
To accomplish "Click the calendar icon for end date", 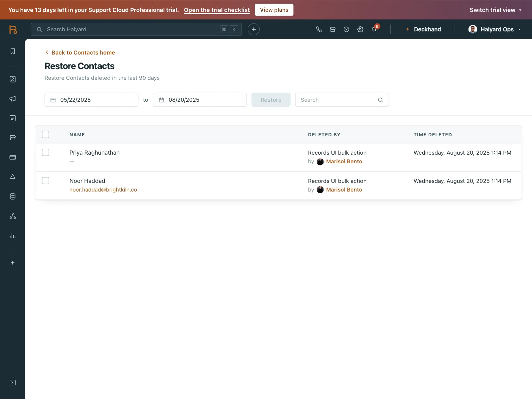I will point(162,100).
